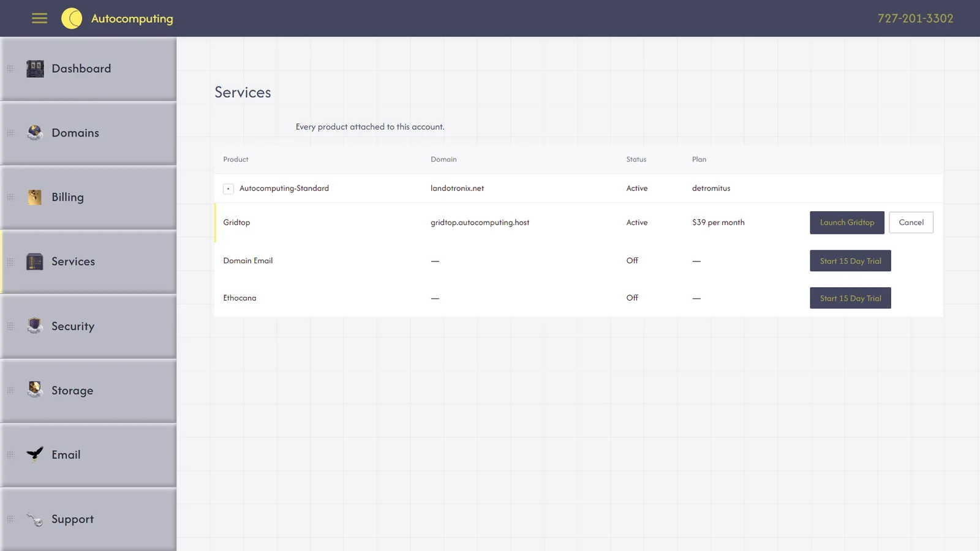Click the Email bird icon
980x551 pixels.
tap(35, 454)
